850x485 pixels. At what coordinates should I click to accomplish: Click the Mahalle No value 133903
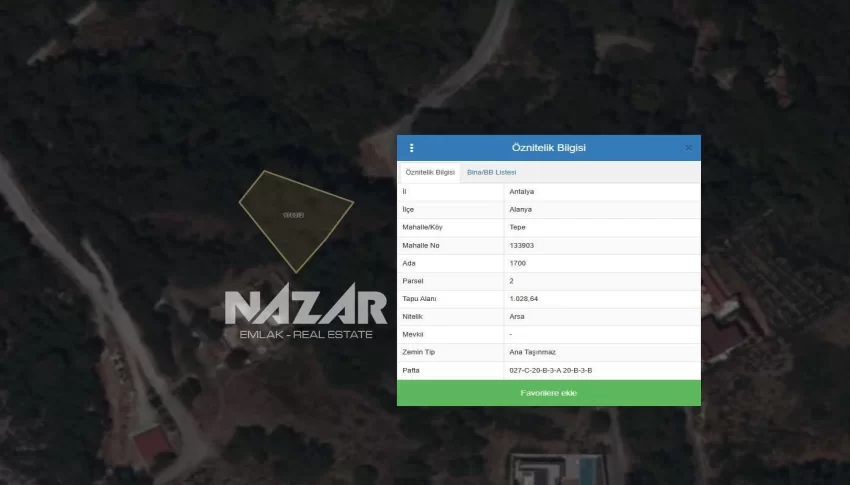[x=523, y=245]
